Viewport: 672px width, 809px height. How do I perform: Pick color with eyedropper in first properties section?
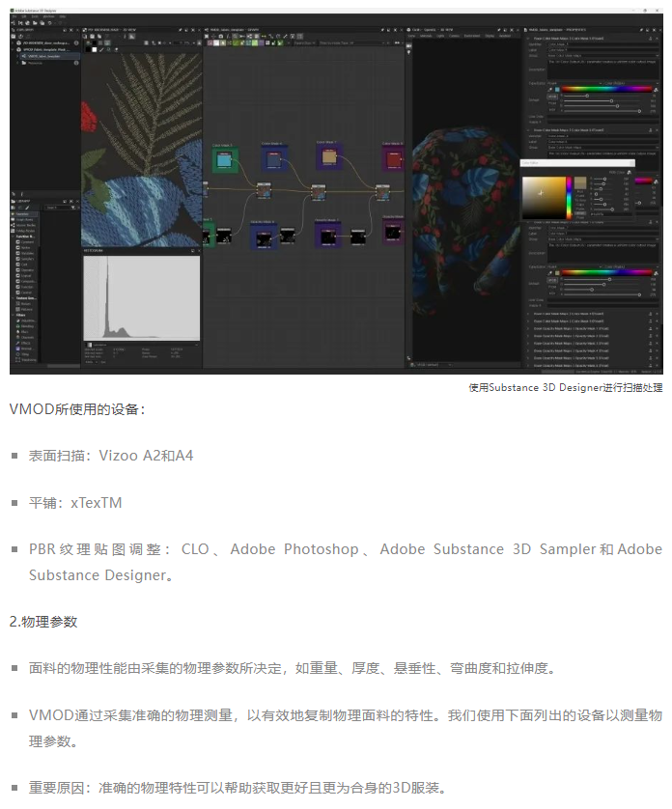click(x=550, y=89)
